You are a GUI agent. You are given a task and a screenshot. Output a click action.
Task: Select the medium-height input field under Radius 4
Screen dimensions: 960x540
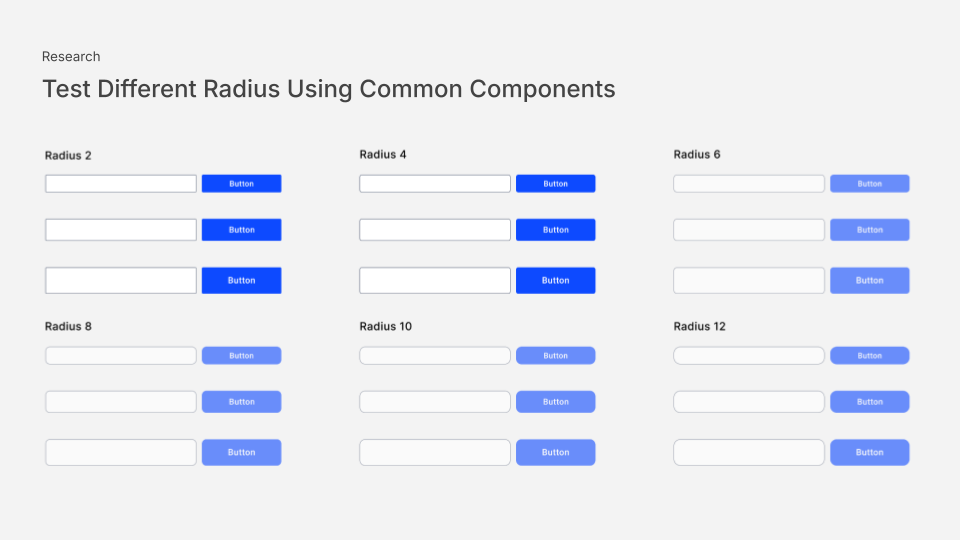click(x=435, y=230)
